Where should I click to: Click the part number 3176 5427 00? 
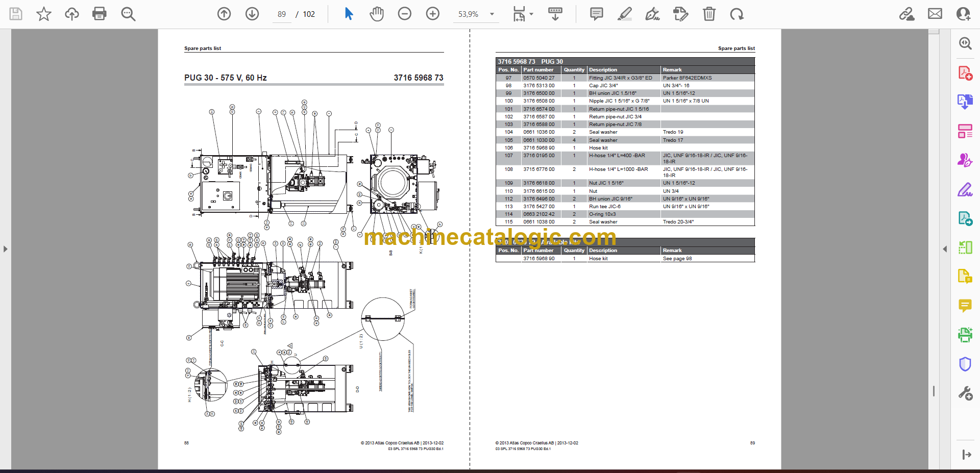(538, 207)
